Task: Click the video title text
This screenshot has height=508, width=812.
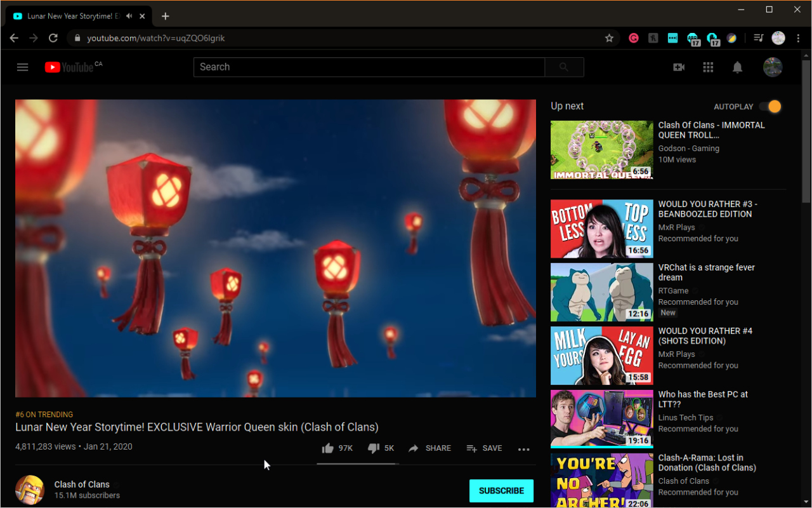Action: click(197, 427)
